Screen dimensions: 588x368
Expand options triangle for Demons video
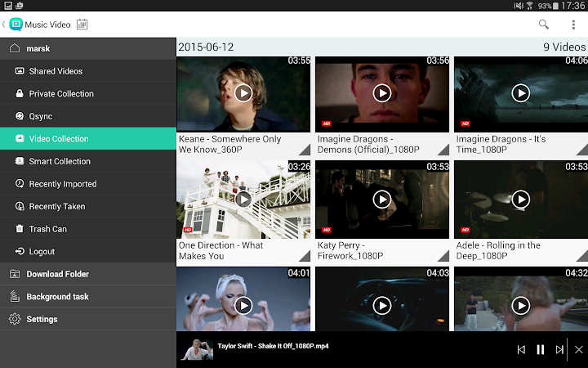444,150
